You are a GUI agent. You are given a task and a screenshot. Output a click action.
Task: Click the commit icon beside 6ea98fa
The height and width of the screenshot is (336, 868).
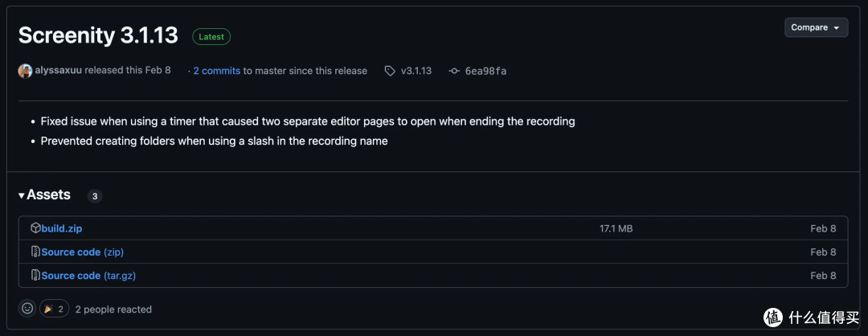coord(454,71)
